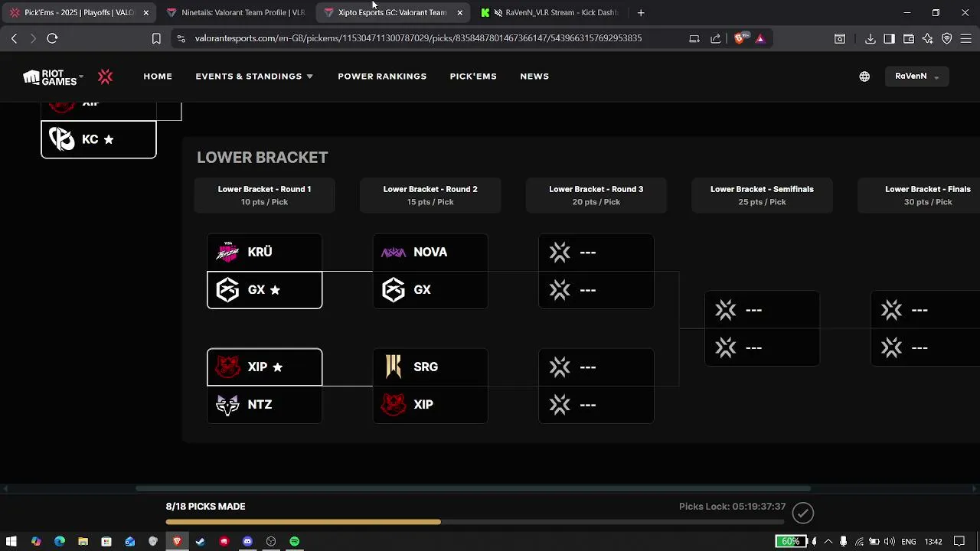
Task: Click the microphone tray icon
Action: click(x=843, y=541)
